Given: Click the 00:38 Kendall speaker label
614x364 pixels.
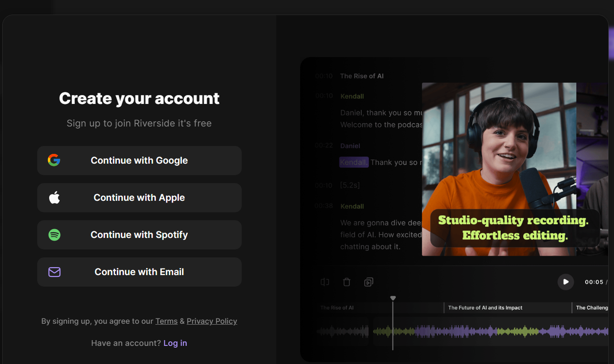Looking at the screenshot, I should (x=352, y=206).
